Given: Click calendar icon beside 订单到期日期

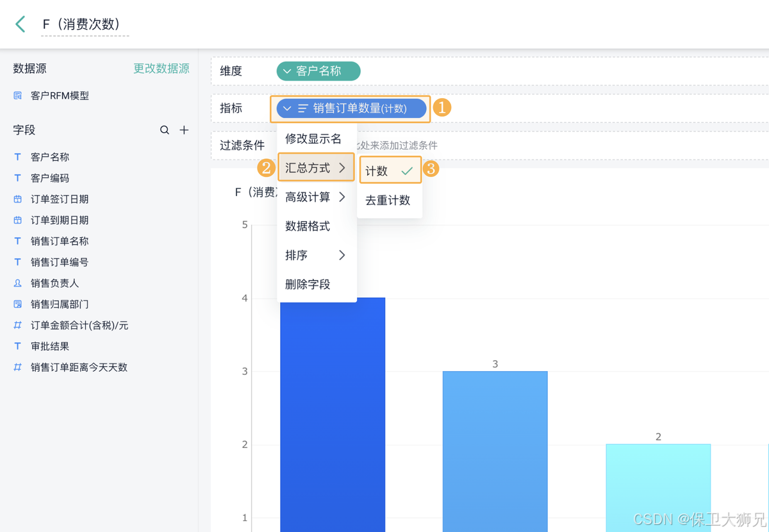Looking at the screenshot, I should click(x=18, y=220).
